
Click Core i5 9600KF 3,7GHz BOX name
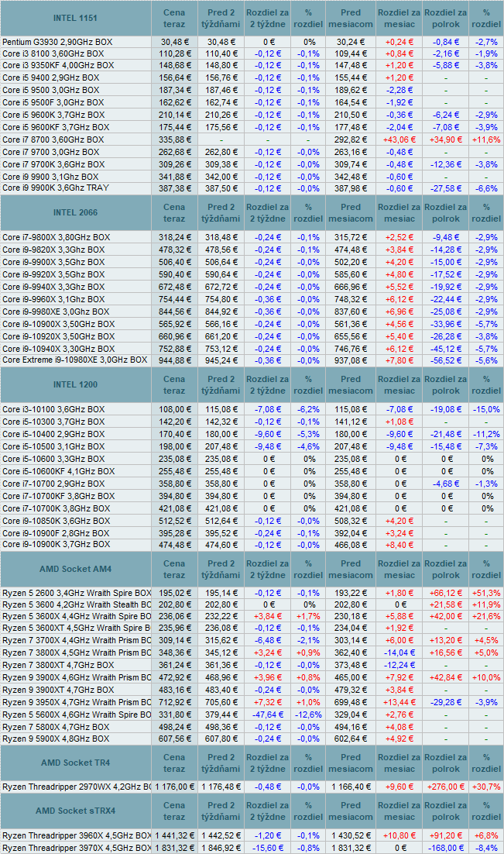coord(56,127)
